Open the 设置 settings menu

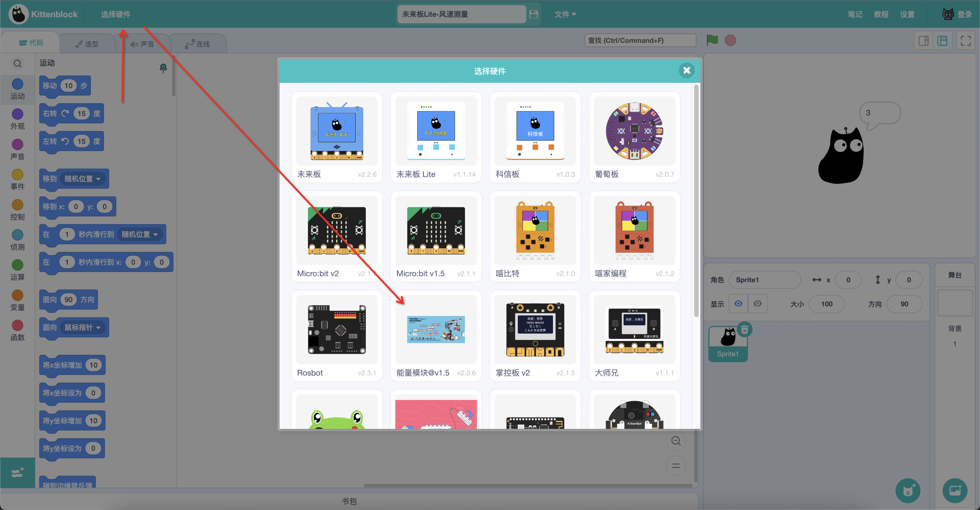pyautogui.click(x=907, y=14)
